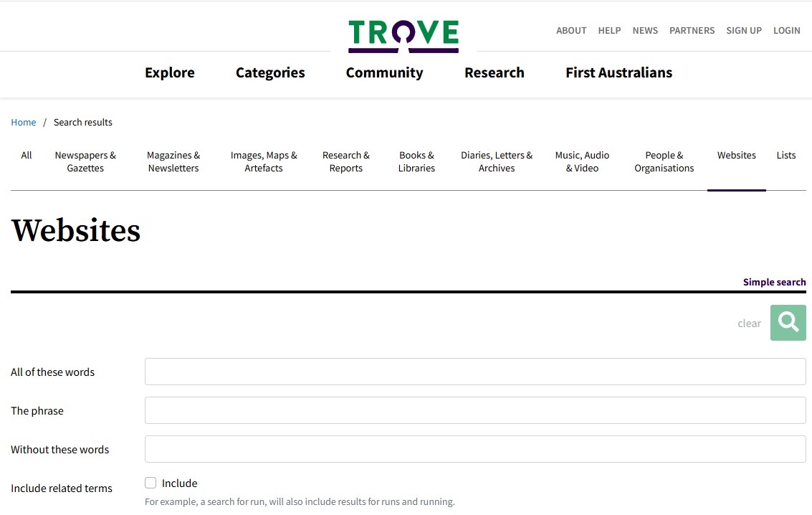
Task: Open the Lists category tab
Action: [x=785, y=155]
